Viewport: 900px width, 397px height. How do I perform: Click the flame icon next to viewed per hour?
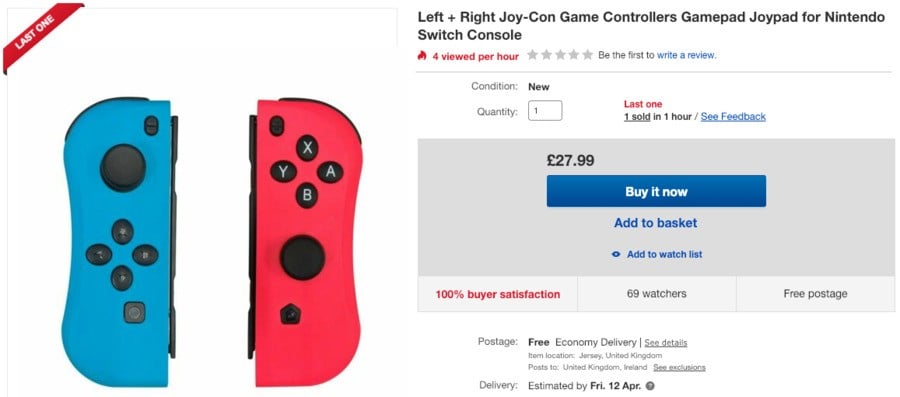[x=422, y=56]
